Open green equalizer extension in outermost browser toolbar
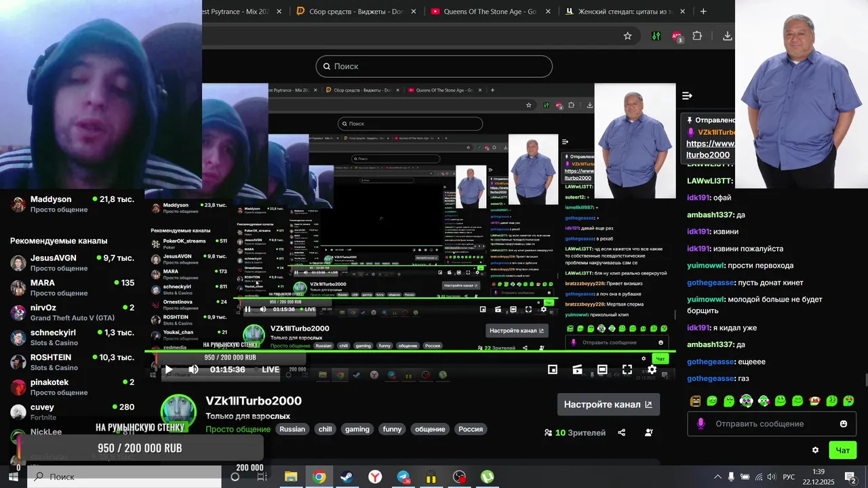 pyautogui.click(x=656, y=36)
